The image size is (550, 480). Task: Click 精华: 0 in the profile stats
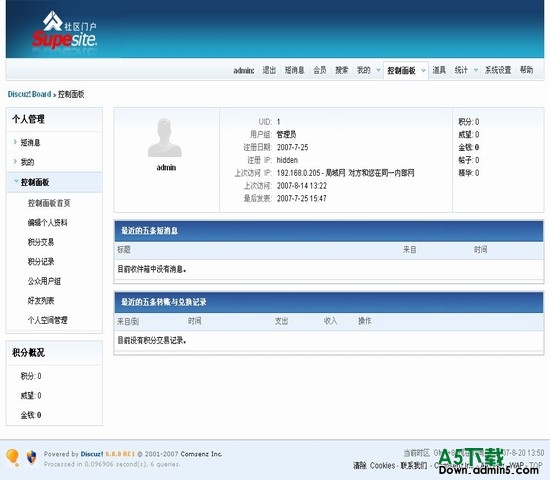click(469, 173)
